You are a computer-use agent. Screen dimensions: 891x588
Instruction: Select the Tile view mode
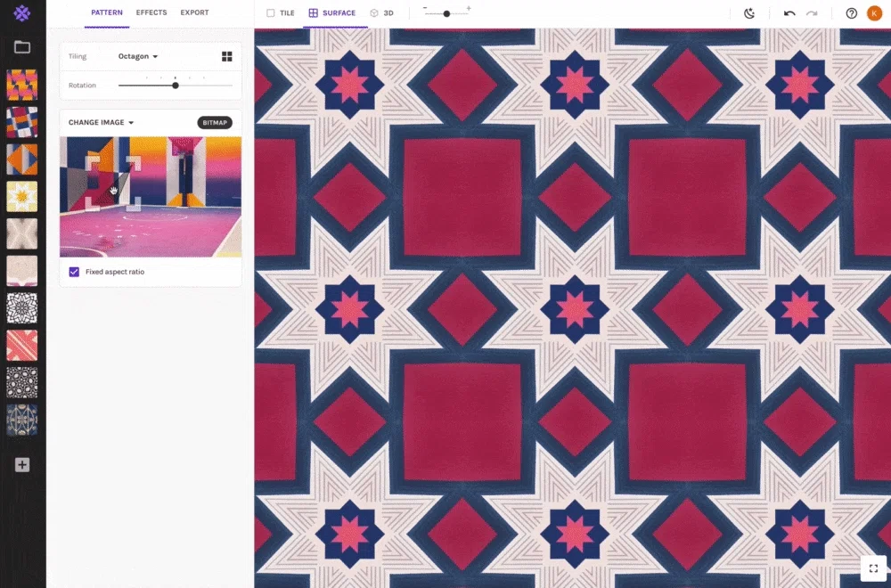point(281,13)
